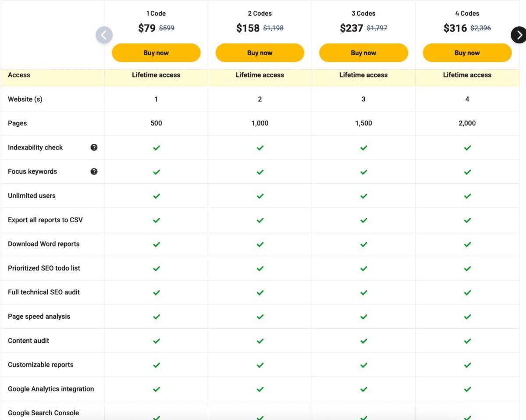Click the right carousel arrow to view more plans
The width and height of the screenshot is (526, 420).
[519, 34]
